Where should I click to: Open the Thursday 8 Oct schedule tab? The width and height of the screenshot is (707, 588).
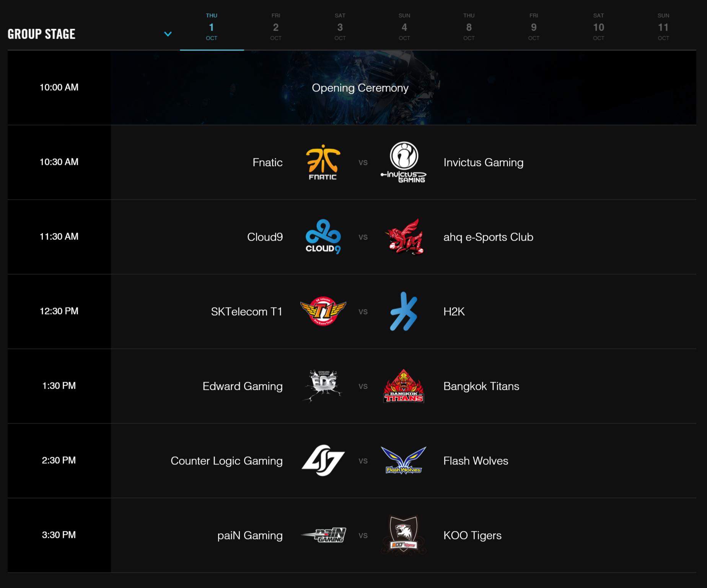tap(469, 27)
